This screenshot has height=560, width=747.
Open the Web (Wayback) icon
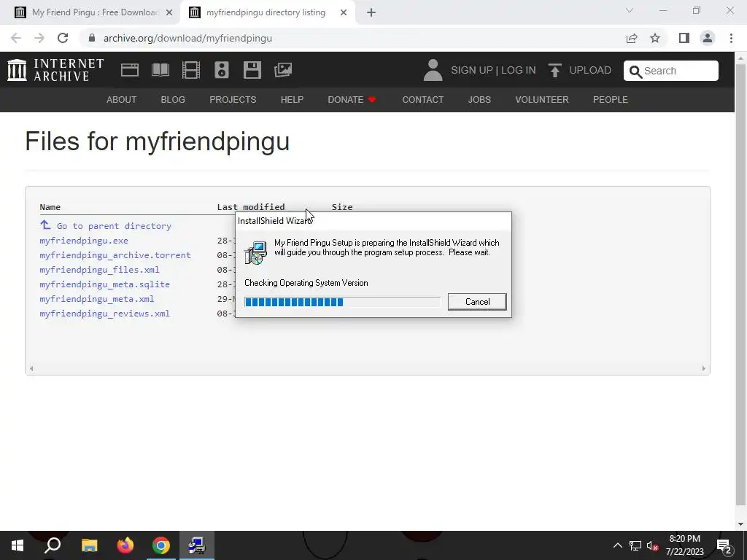point(130,70)
